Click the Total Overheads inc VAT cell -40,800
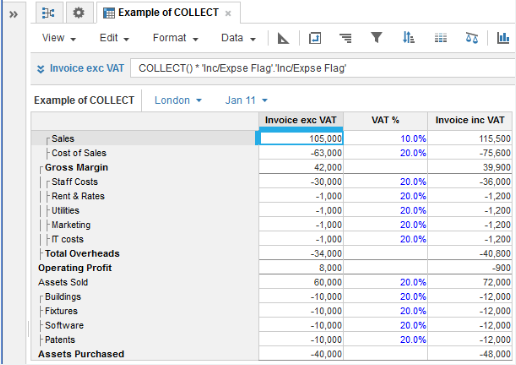516x365 pixels. 470,254
